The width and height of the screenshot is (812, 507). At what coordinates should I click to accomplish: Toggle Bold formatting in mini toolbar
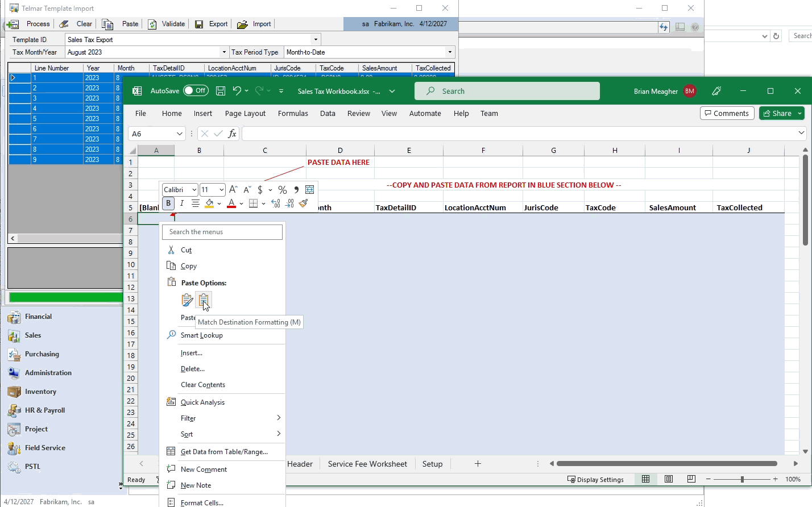[x=168, y=203]
